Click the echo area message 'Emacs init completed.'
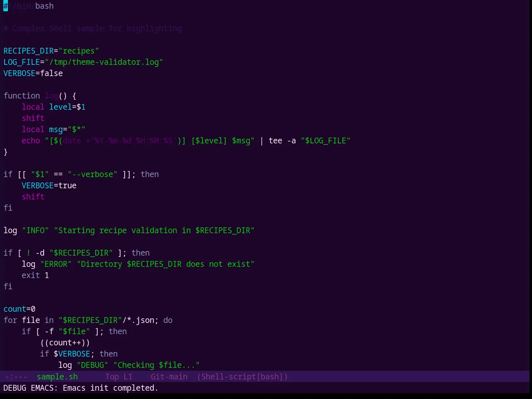The image size is (532, 399). pyautogui.click(x=111, y=388)
